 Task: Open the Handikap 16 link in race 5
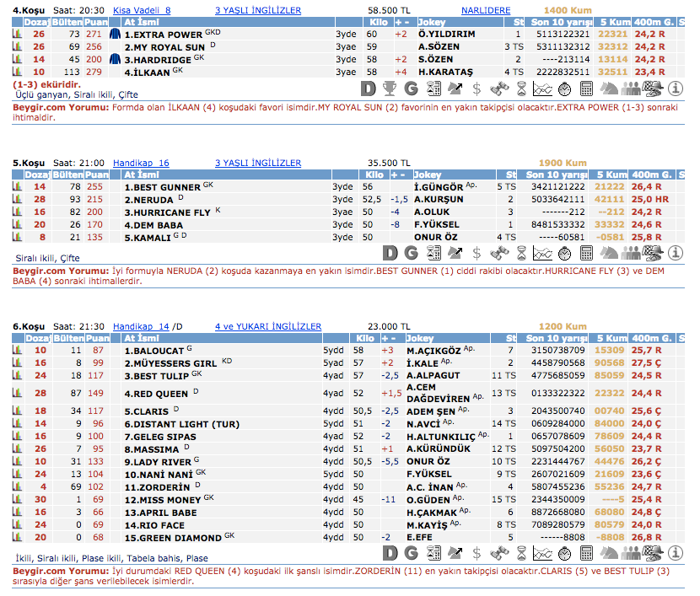click(x=141, y=163)
